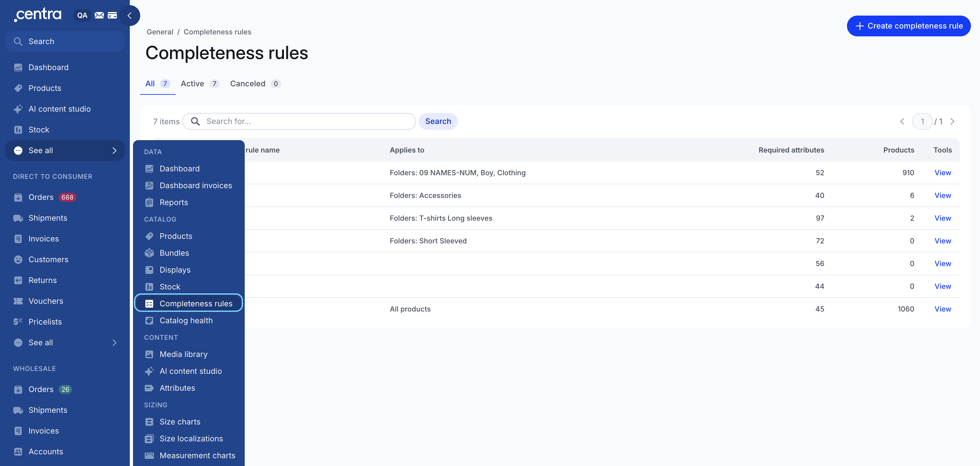Click the mail envelope icon in header

point(99,15)
